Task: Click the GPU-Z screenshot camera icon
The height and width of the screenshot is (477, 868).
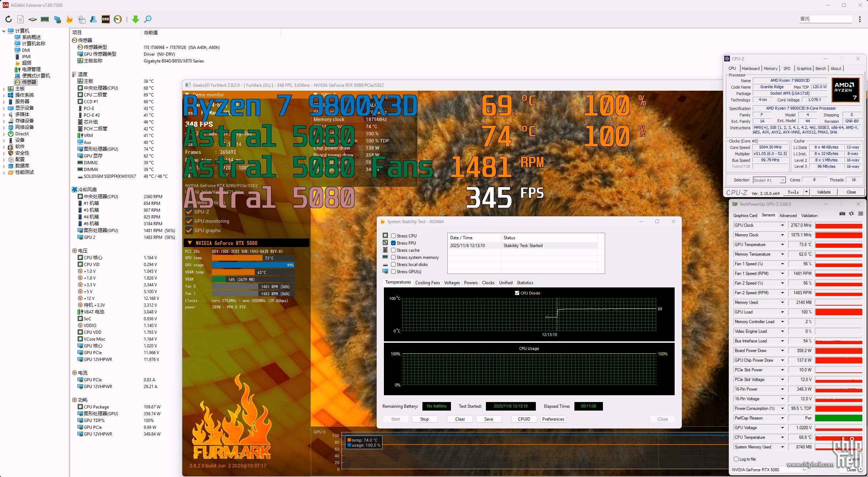Action: 842,214
